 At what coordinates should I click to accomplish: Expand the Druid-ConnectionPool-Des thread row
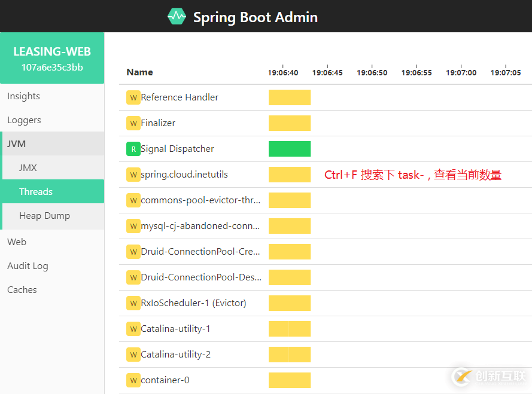(200, 277)
